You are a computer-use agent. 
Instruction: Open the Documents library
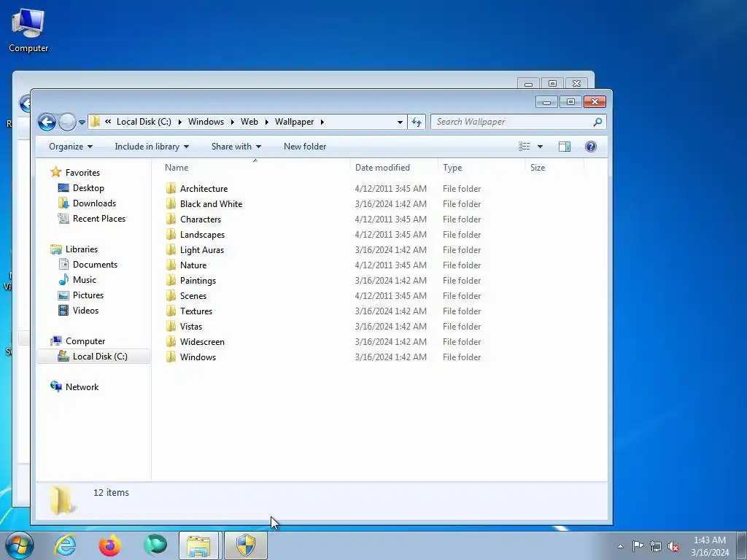click(x=95, y=264)
